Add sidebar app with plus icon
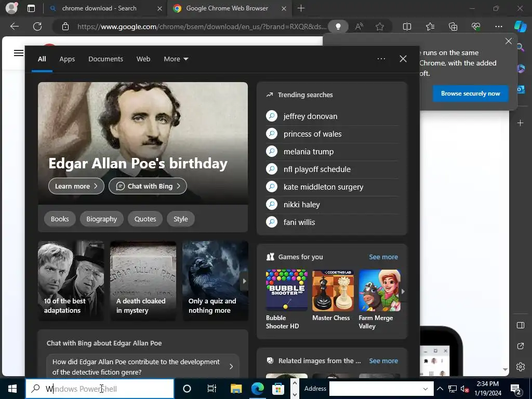The height and width of the screenshot is (399, 532). tap(521, 123)
